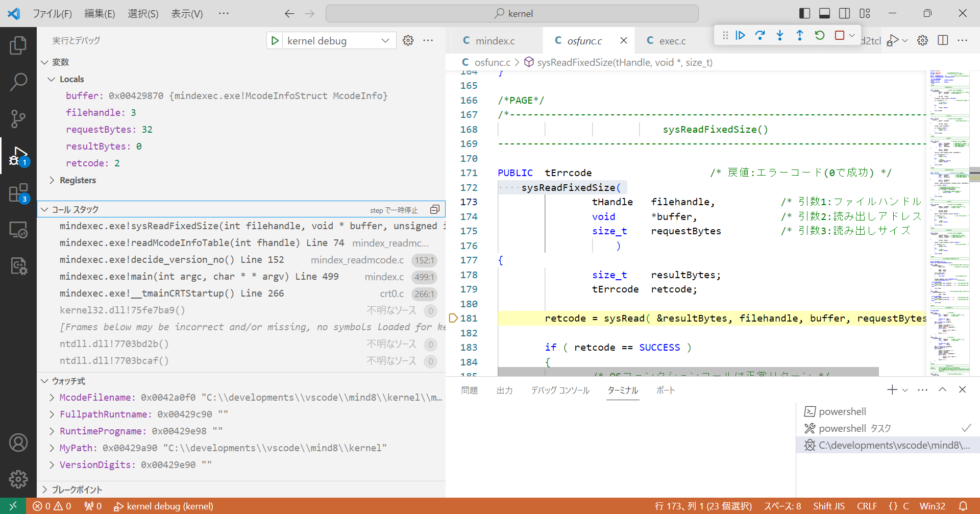Viewport: 980px width, 514px height.
Task: Copy call stack via icon
Action: [435, 209]
